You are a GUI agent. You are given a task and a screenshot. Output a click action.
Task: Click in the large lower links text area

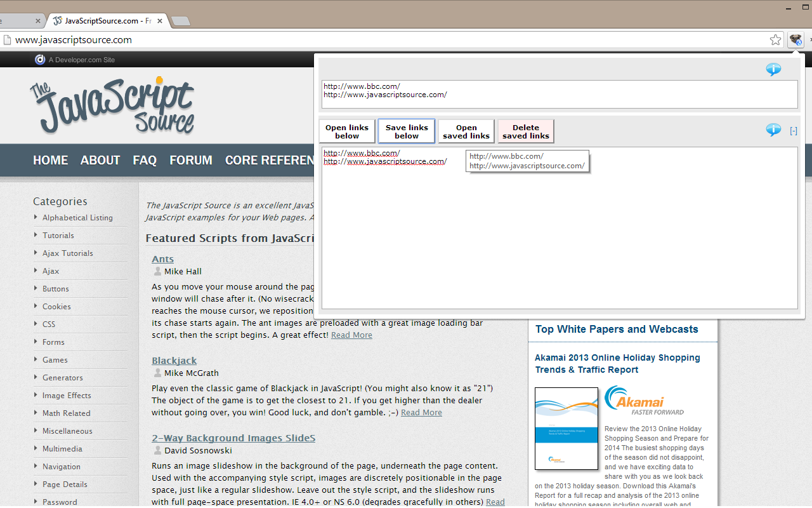tap(559, 228)
